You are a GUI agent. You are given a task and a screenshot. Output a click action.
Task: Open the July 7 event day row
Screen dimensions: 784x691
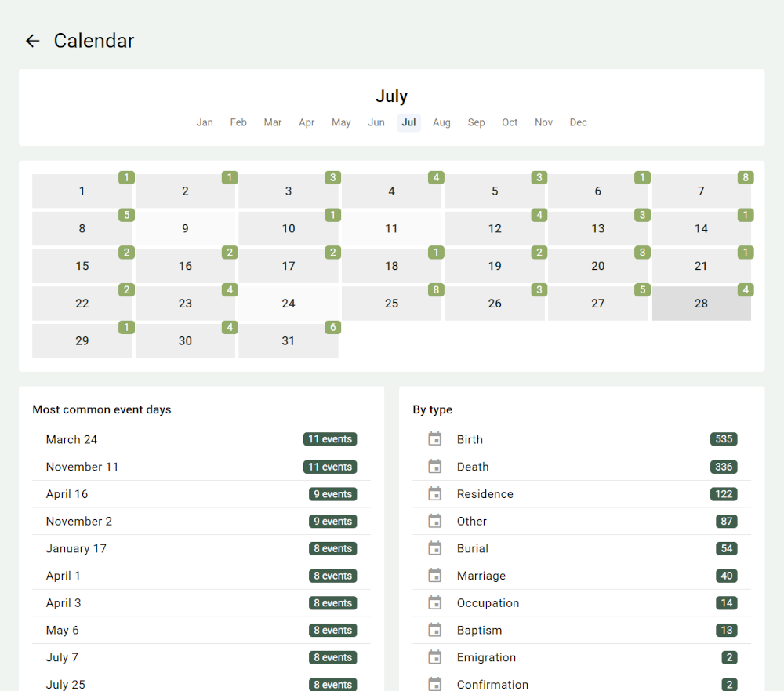201,657
